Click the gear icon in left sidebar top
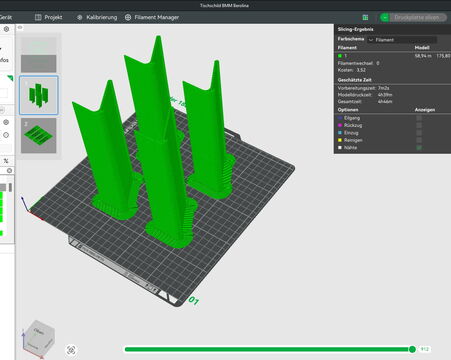The width and height of the screenshot is (451, 360). pos(6,29)
